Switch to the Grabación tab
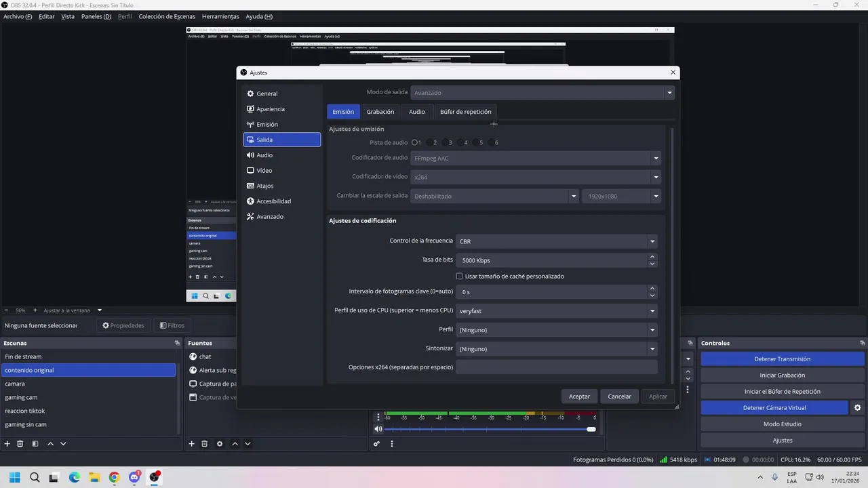 380,112
